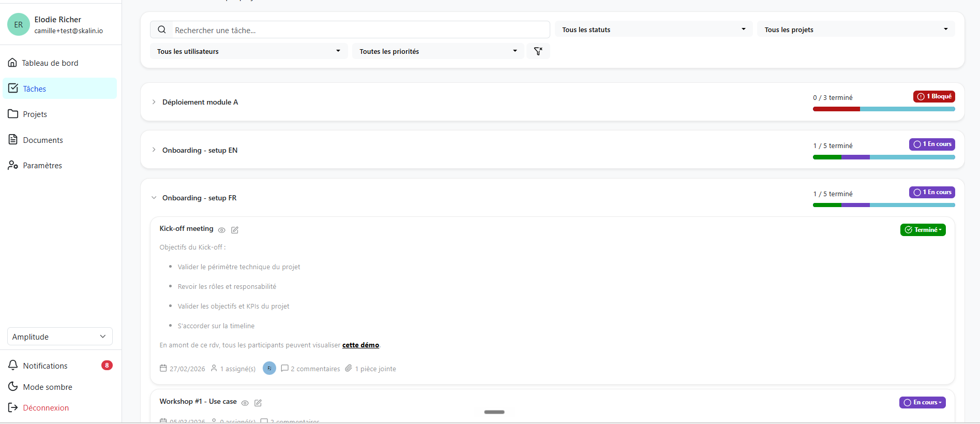
Task: Click the assignee avatar on Kick-off meeting
Action: coord(269,368)
